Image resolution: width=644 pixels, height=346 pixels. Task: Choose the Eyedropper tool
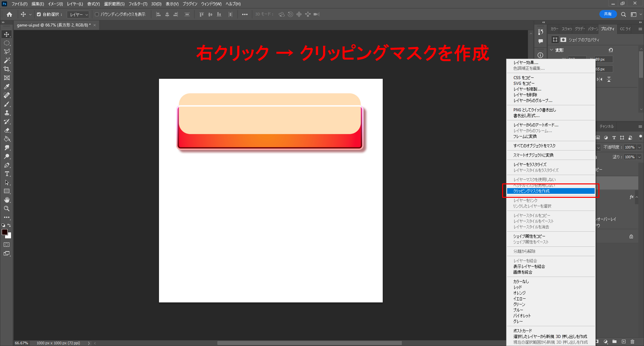click(7, 87)
